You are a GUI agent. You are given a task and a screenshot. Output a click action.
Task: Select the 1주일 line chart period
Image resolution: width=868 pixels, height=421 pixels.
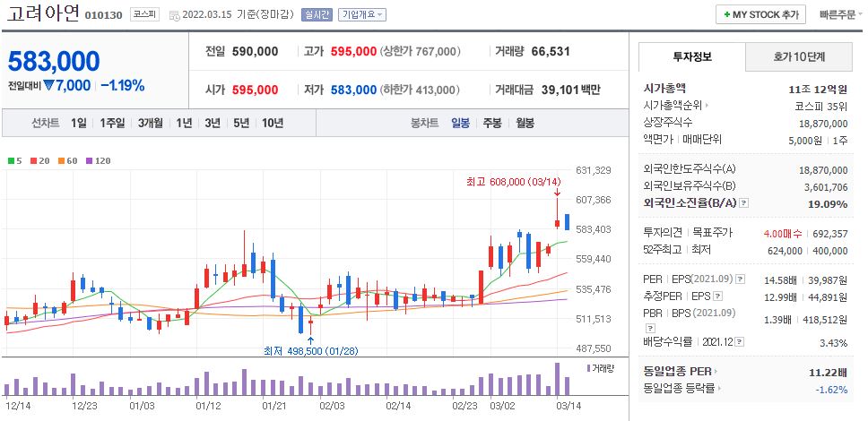pos(112,123)
